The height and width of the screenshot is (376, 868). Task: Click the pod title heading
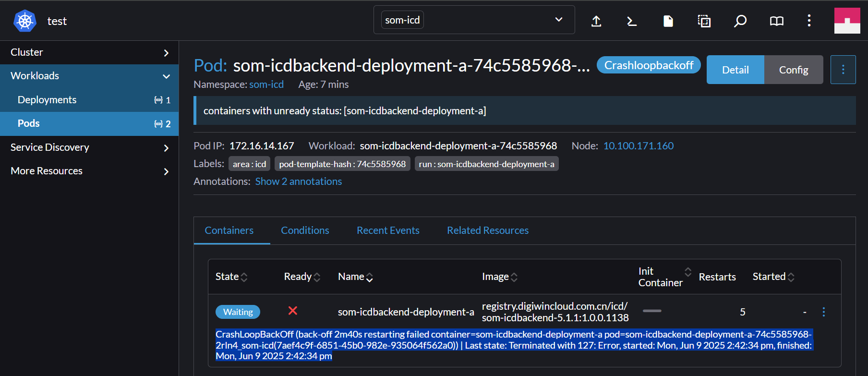click(392, 65)
